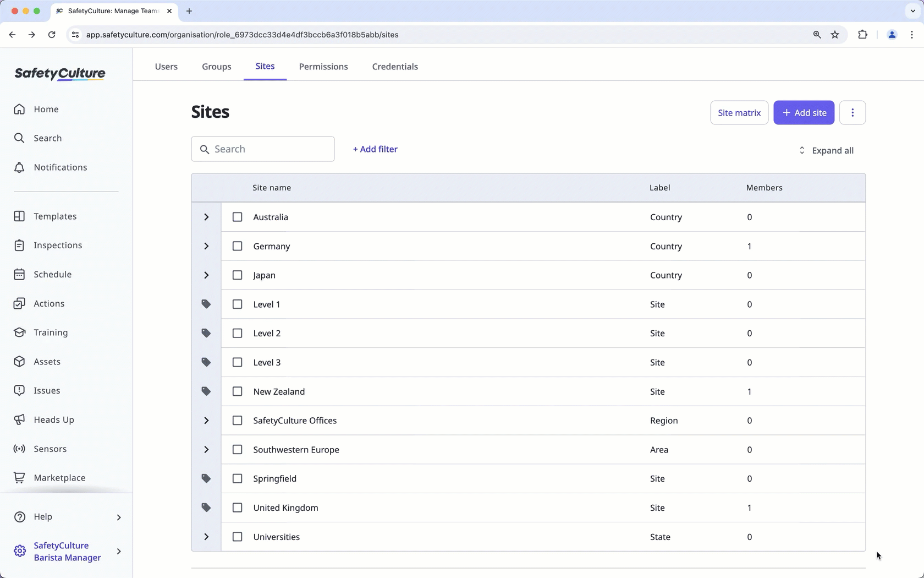Switch to the Permissions tab

point(323,67)
